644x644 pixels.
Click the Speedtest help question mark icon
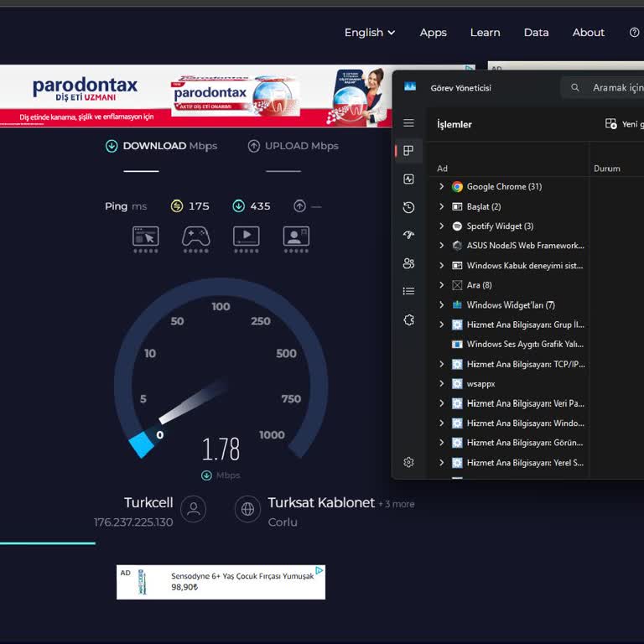click(634, 33)
